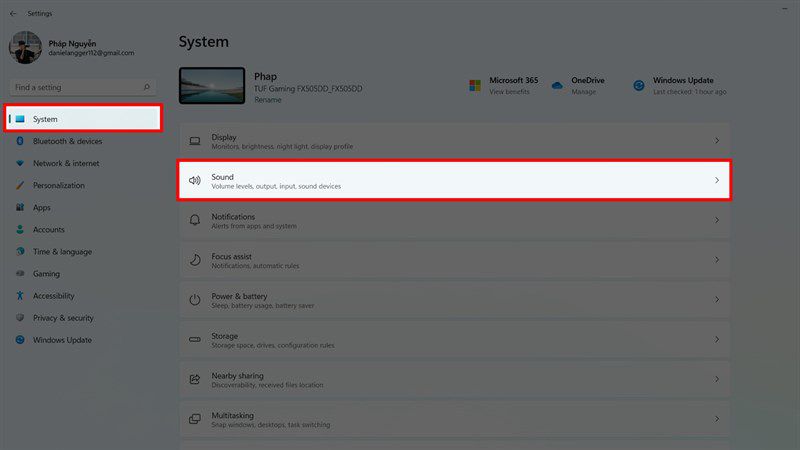Click the OneDrive cloud icon
This screenshot has width=800, height=450.
(x=557, y=85)
